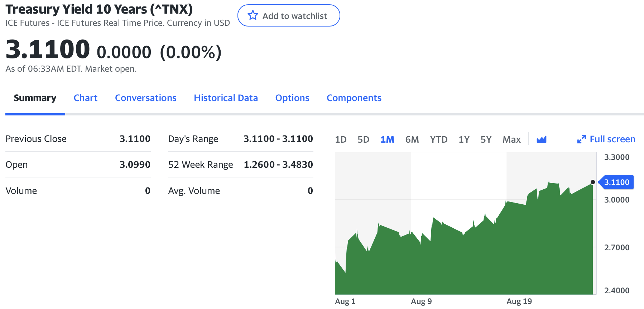Open the Options tab
Viewport: 644px width, 309px height.
click(x=292, y=98)
